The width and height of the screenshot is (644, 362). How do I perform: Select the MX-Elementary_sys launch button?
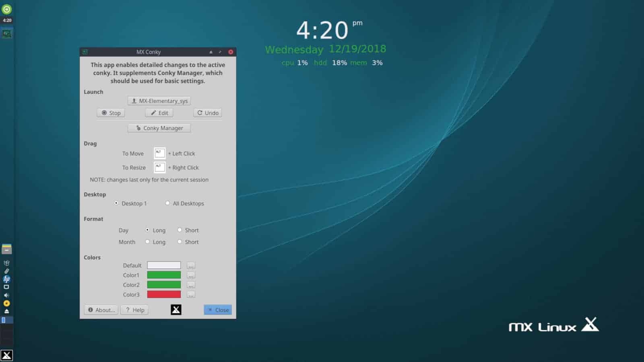(x=159, y=101)
